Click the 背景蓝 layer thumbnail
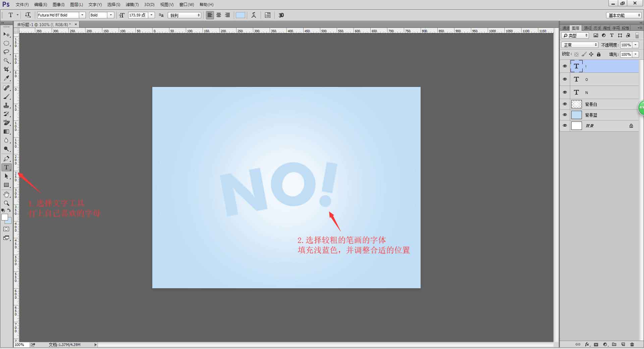 576,115
